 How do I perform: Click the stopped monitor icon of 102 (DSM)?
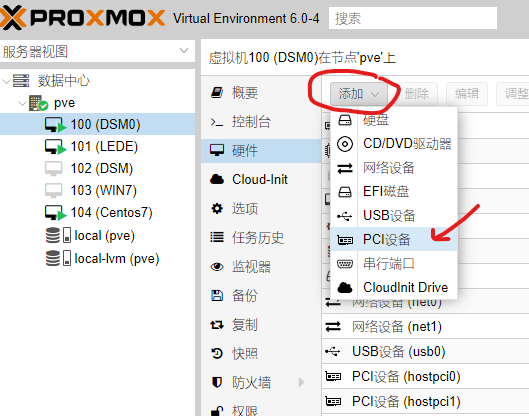54,169
